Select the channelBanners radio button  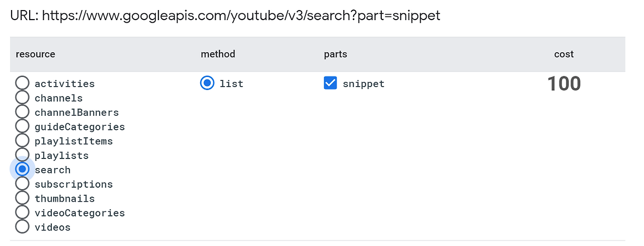[x=22, y=112]
